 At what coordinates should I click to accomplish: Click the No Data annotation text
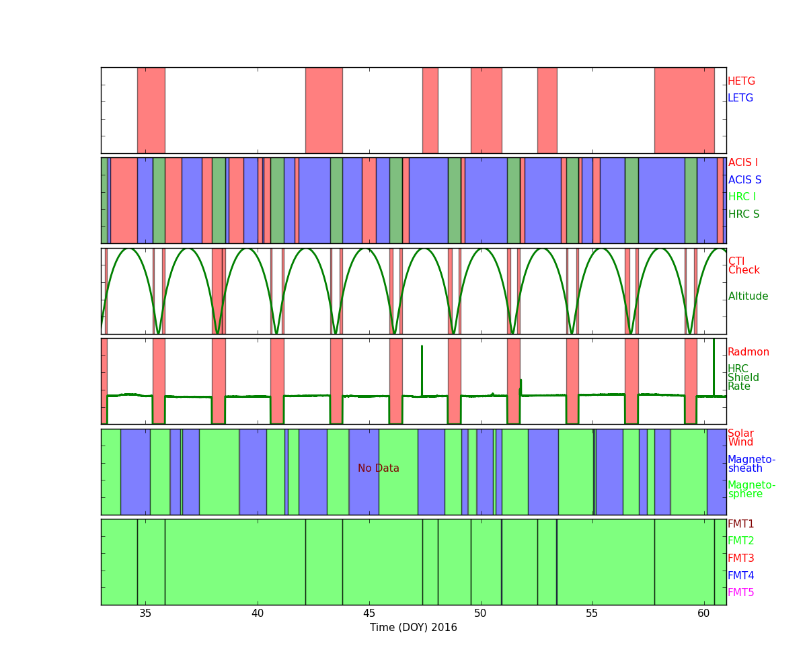379,468
